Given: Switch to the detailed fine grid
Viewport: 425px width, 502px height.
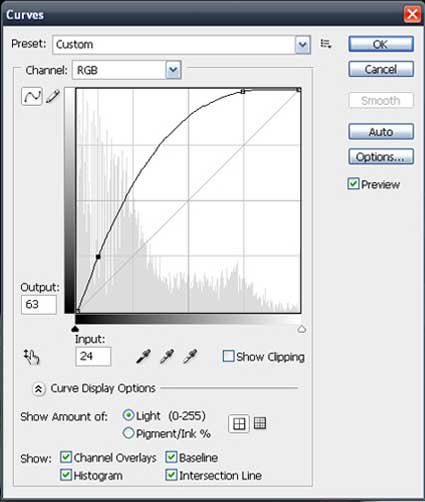Looking at the screenshot, I should tap(260, 423).
